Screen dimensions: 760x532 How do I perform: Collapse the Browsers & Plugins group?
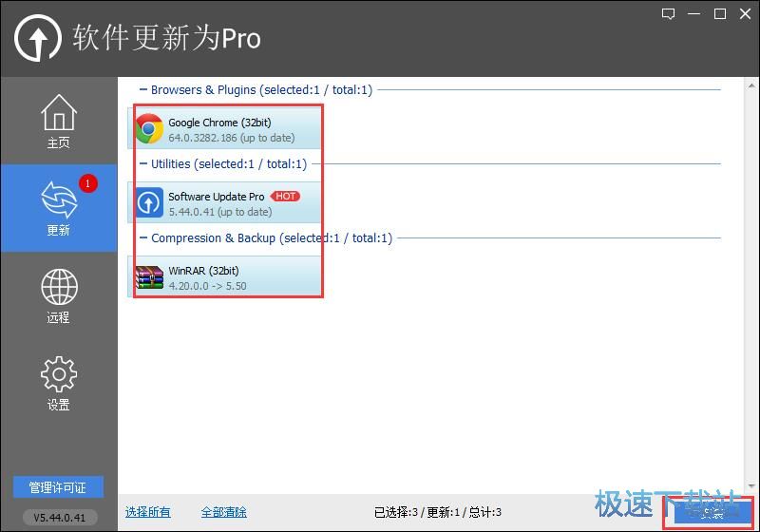tap(143, 89)
